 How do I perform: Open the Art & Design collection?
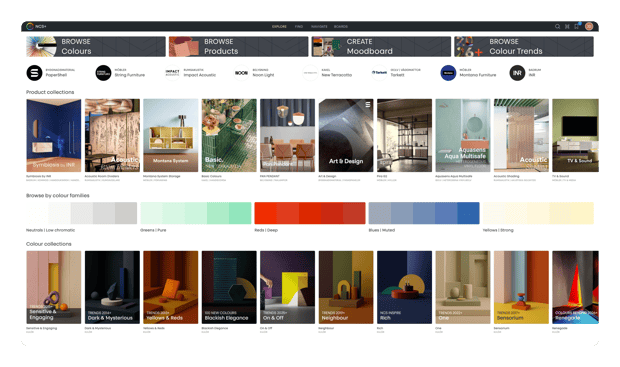[x=346, y=135]
